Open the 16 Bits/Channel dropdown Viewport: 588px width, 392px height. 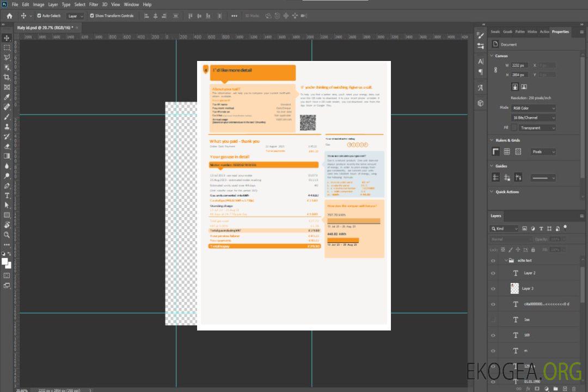pyautogui.click(x=533, y=118)
